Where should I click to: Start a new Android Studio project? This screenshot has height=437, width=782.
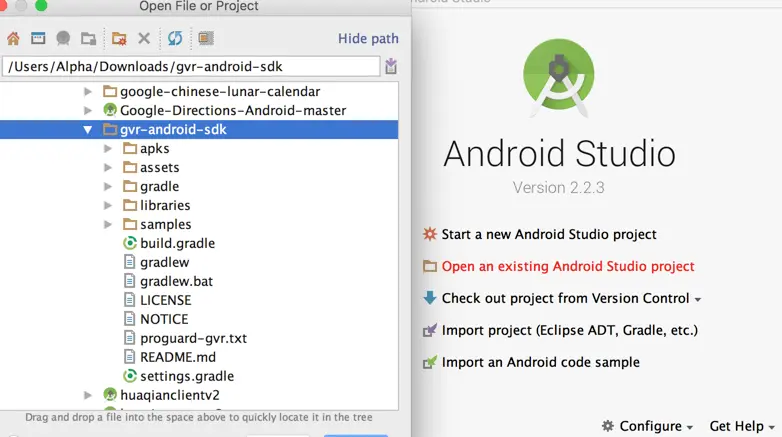tap(549, 234)
